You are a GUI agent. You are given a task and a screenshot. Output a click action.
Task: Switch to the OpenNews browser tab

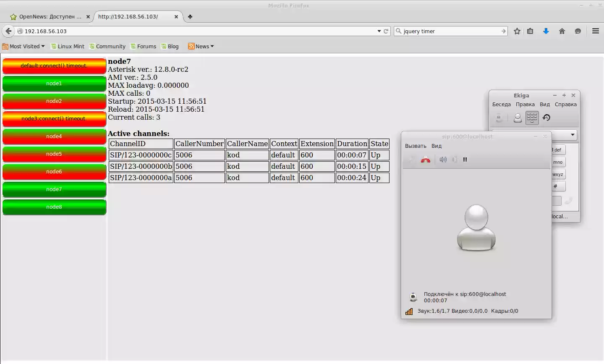(x=47, y=17)
